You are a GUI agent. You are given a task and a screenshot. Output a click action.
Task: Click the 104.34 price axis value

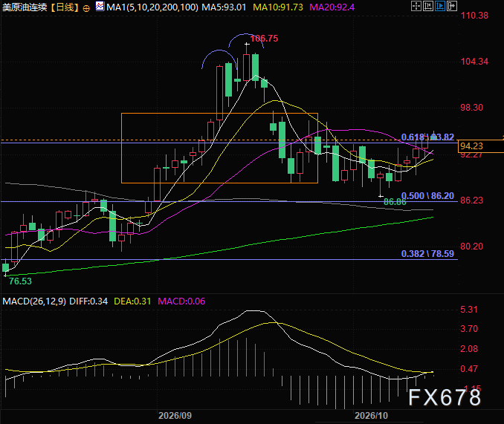[x=474, y=62]
